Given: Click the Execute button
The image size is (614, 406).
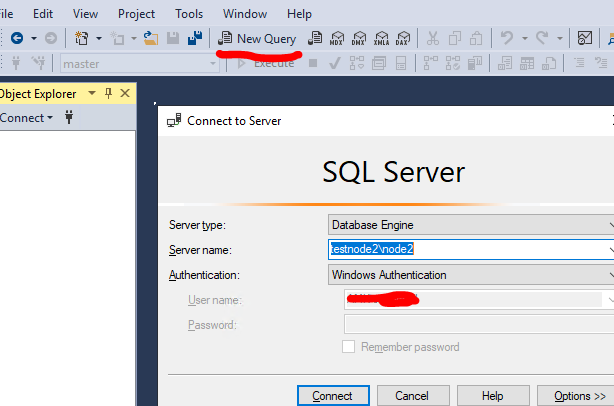Looking at the screenshot, I should (x=266, y=63).
